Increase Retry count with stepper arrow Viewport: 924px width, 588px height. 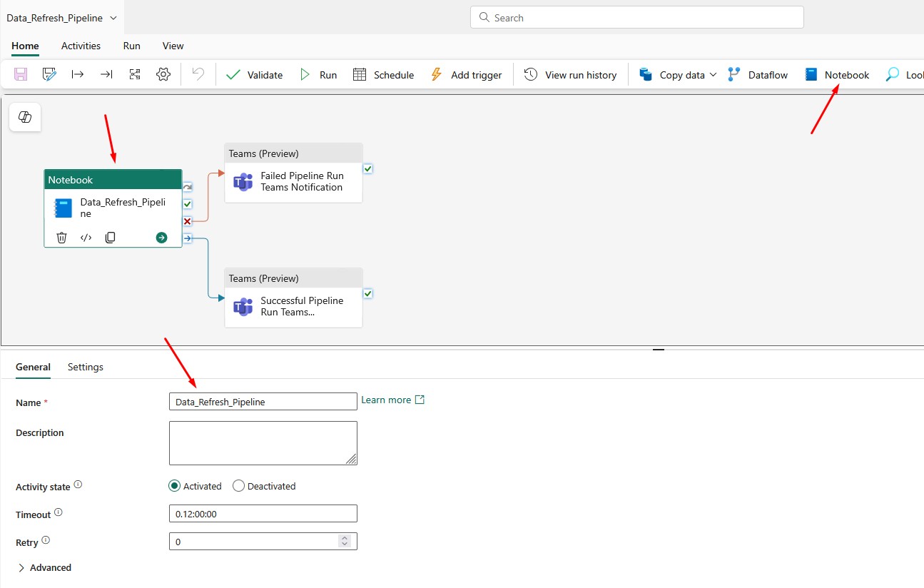tap(345, 538)
